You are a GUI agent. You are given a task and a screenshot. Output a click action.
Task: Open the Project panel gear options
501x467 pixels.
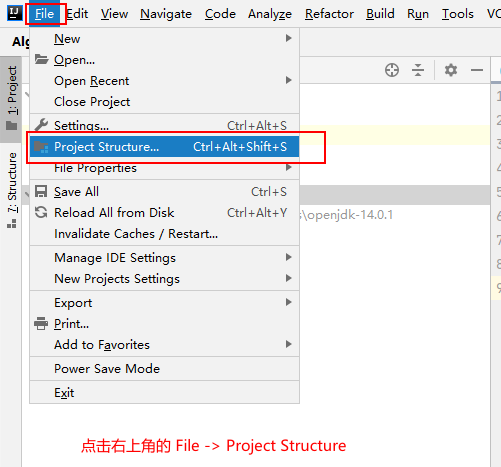[451, 70]
